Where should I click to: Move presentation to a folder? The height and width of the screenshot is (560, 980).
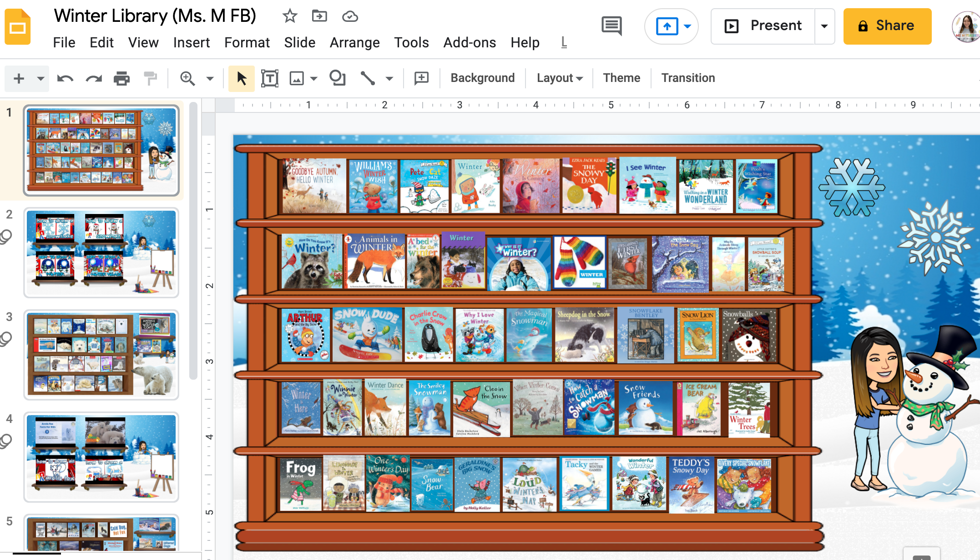point(319,16)
